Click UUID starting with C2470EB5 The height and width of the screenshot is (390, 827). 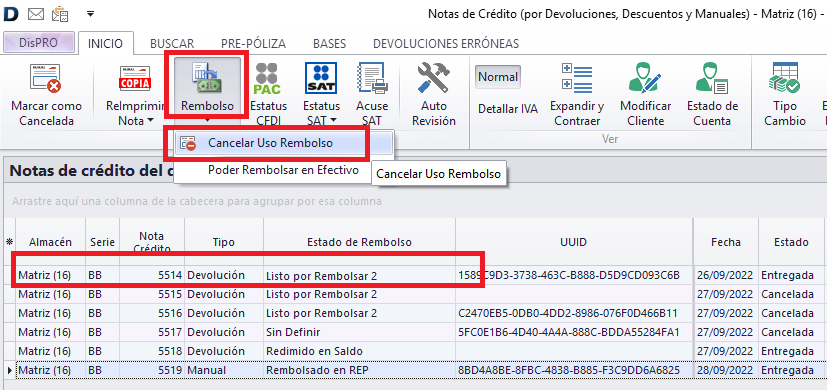click(574, 313)
